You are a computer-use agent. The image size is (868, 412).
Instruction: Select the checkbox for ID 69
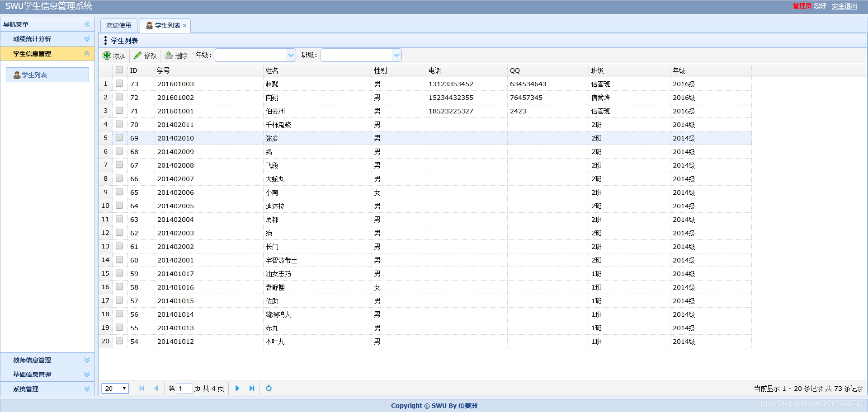(x=119, y=137)
